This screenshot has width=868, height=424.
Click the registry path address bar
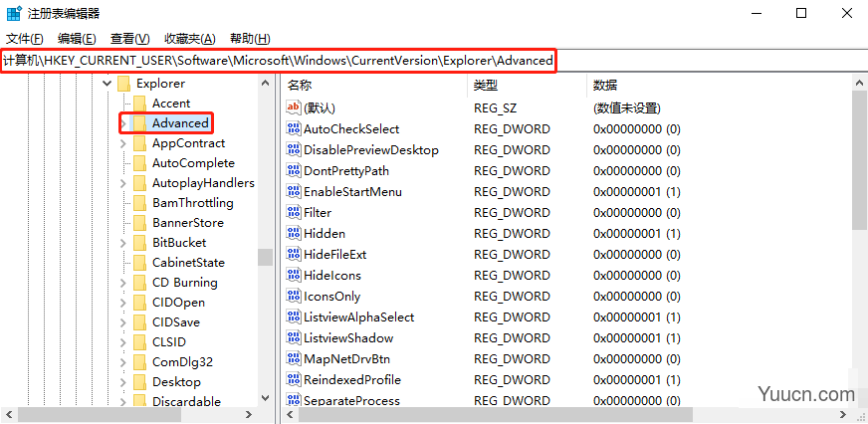point(434,61)
